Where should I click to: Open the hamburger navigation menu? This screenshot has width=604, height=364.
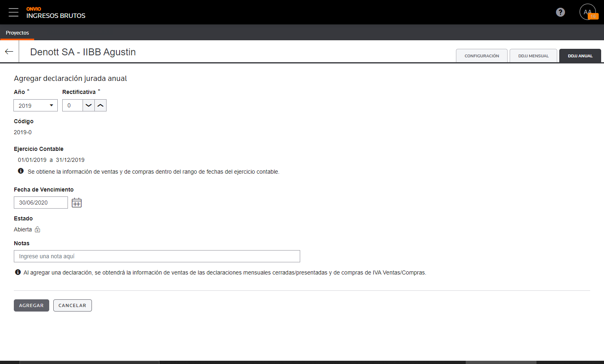coord(13,12)
